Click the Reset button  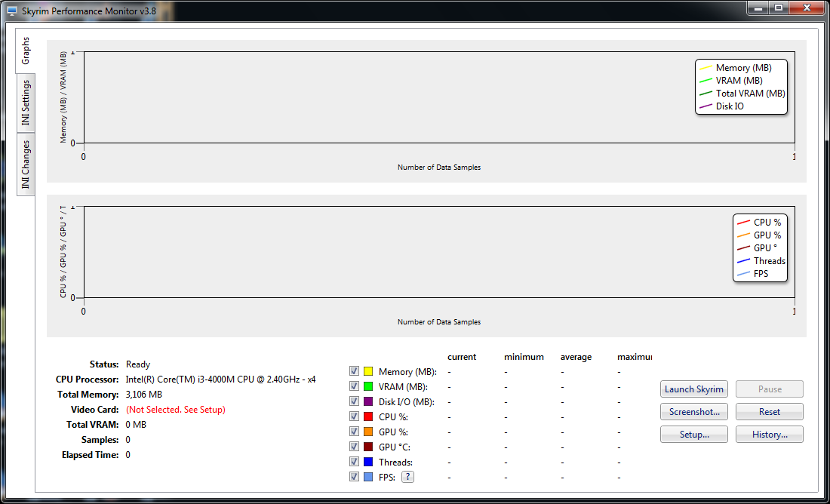pyautogui.click(x=770, y=412)
